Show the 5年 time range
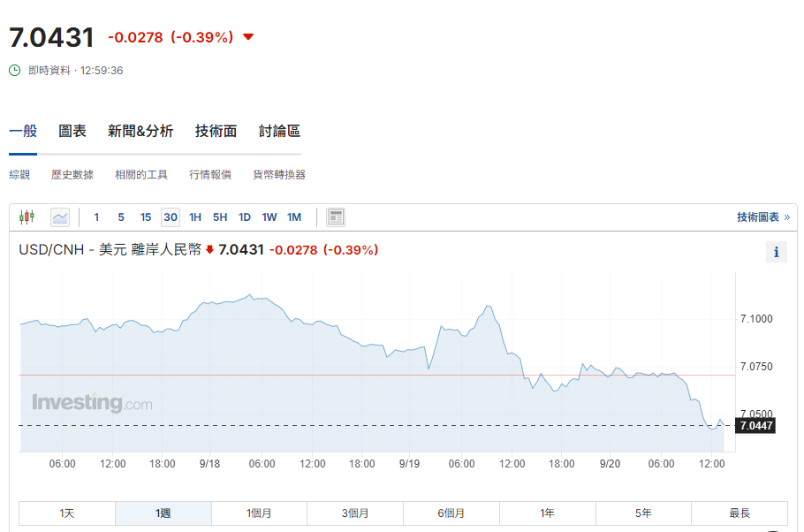The image size is (804, 532). 643,513
